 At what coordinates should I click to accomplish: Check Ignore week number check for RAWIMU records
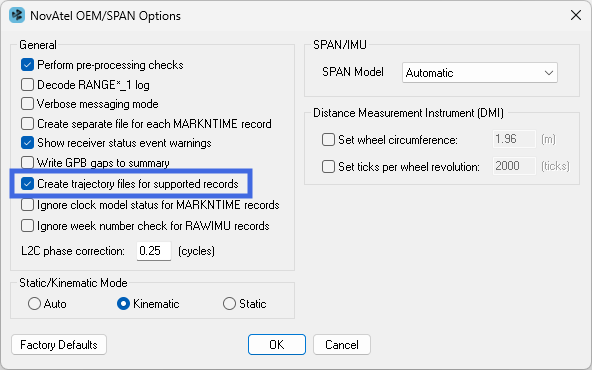28,226
